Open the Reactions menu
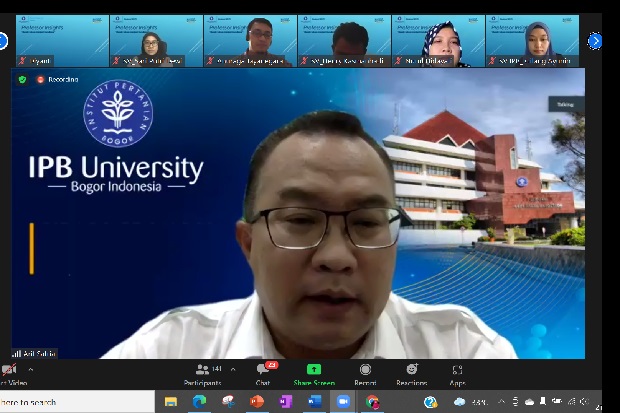Viewport: 620px width, 413px height. point(412,374)
